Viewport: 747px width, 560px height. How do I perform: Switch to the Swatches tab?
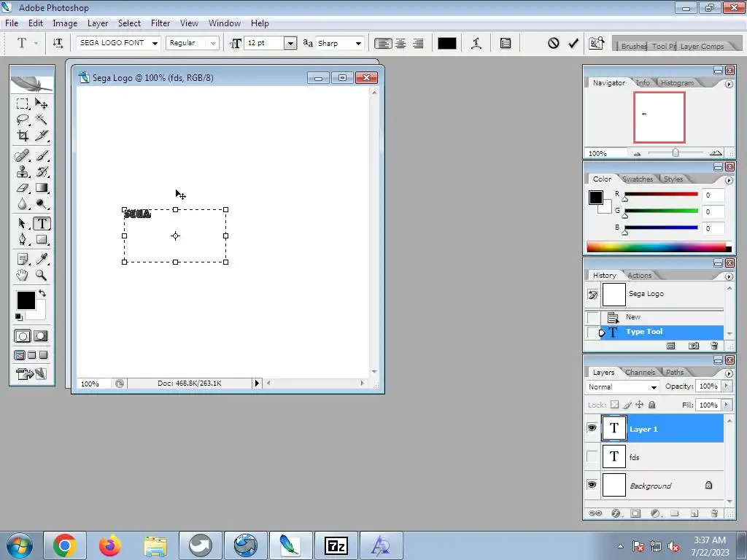tap(638, 179)
